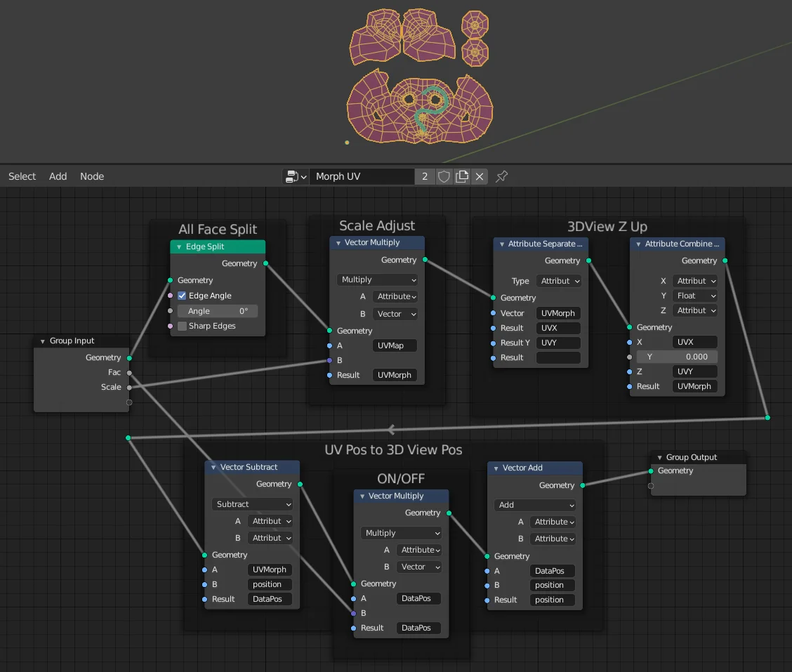Toggle the fake user shield for Morph UV
The image size is (792, 672).
click(444, 176)
